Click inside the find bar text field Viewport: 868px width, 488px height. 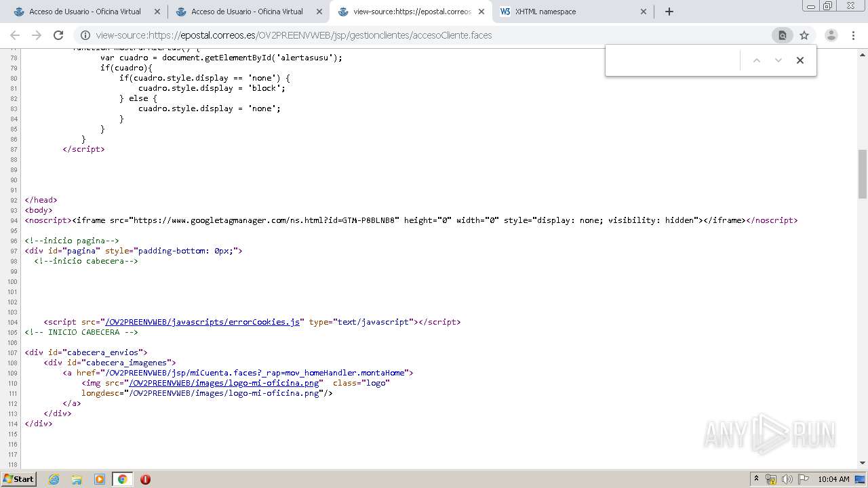click(x=673, y=60)
